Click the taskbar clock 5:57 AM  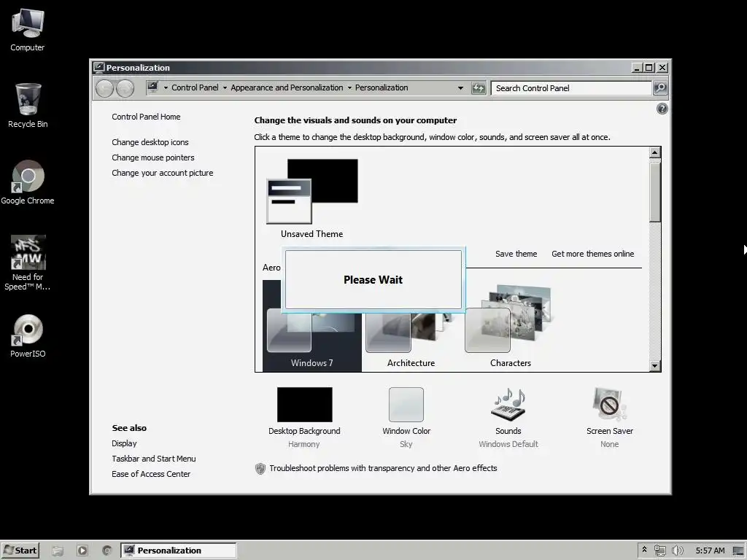710,551
